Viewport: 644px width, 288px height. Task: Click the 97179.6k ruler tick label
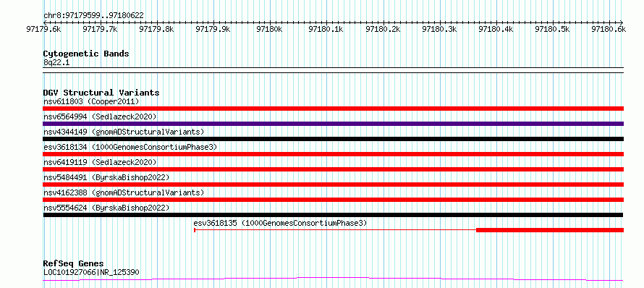[44, 29]
